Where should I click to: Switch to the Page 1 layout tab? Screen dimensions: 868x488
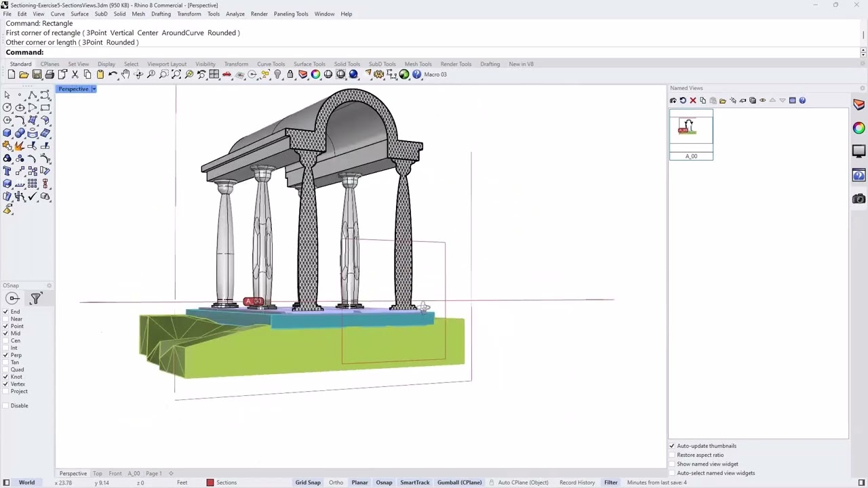pos(154,474)
